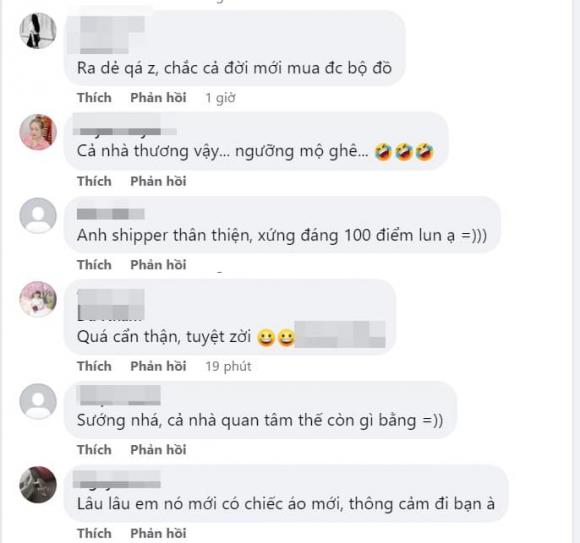The width and height of the screenshot is (580, 543).
Task: Open the dark avatar beside 'Lâu lâu em nó' comment
Action: (x=38, y=485)
